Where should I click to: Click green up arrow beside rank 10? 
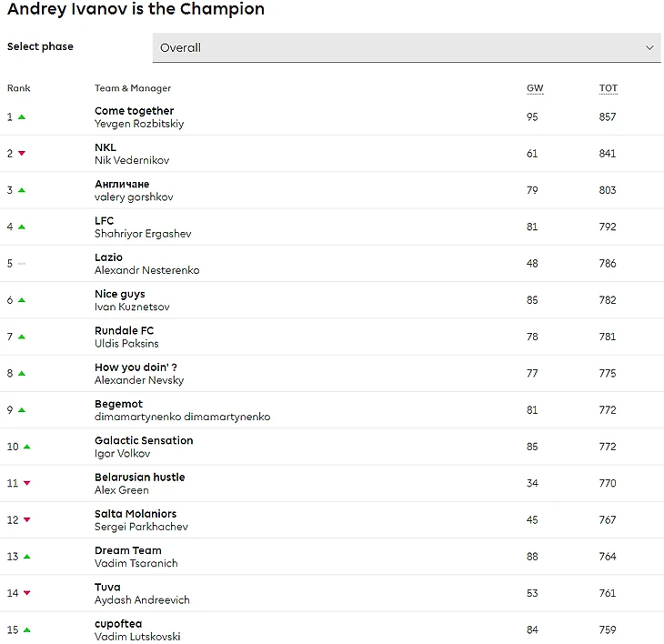(27, 447)
